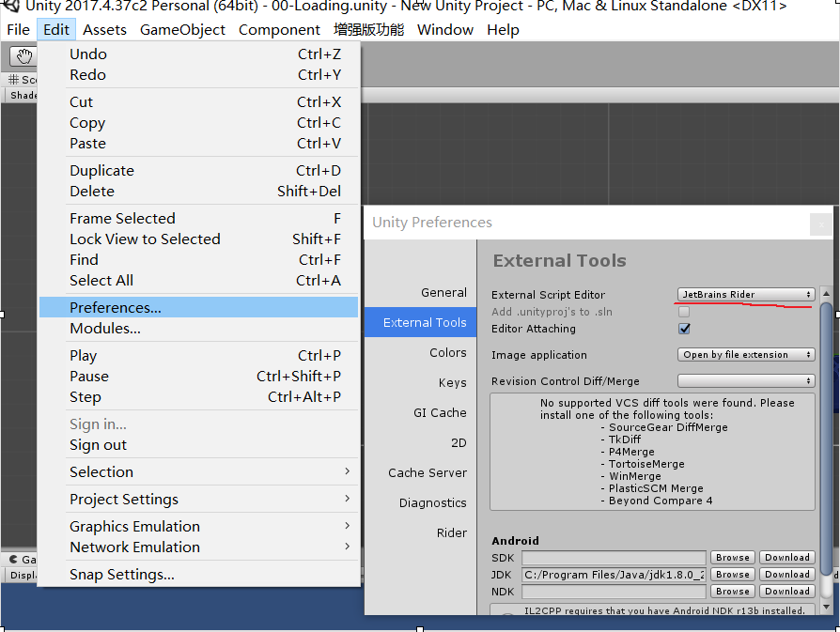The width and height of the screenshot is (840, 632).
Task: Click Preferences scrollbar down arrow
Action: [x=826, y=607]
